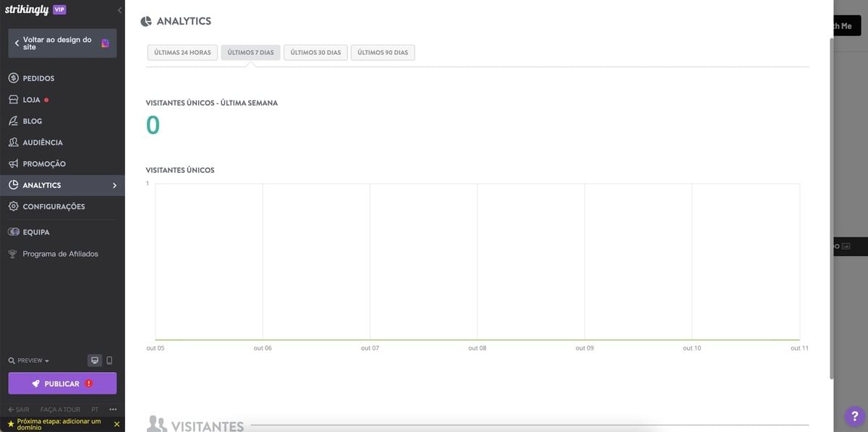Click Sair to exit the editor
The width and height of the screenshot is (868, 432).
19,410
